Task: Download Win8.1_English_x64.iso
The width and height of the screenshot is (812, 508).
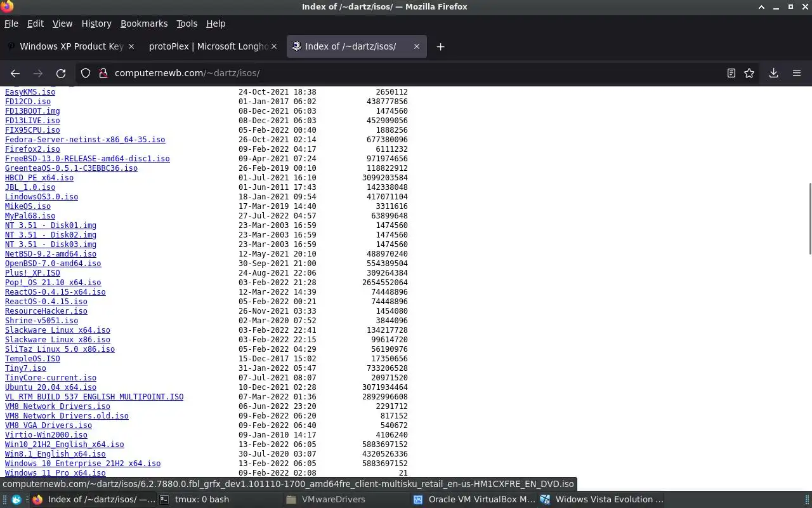Action: tap(55, 454)
